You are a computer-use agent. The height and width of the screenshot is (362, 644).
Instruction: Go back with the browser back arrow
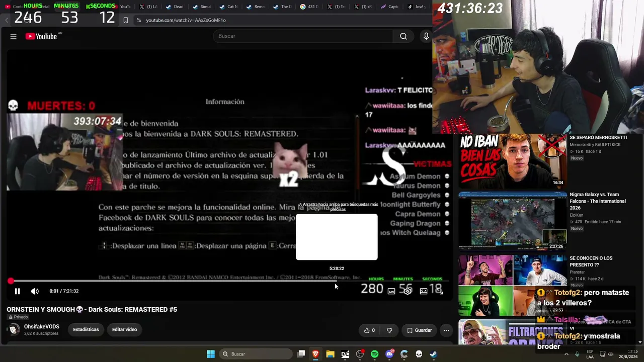click(7, 20)
